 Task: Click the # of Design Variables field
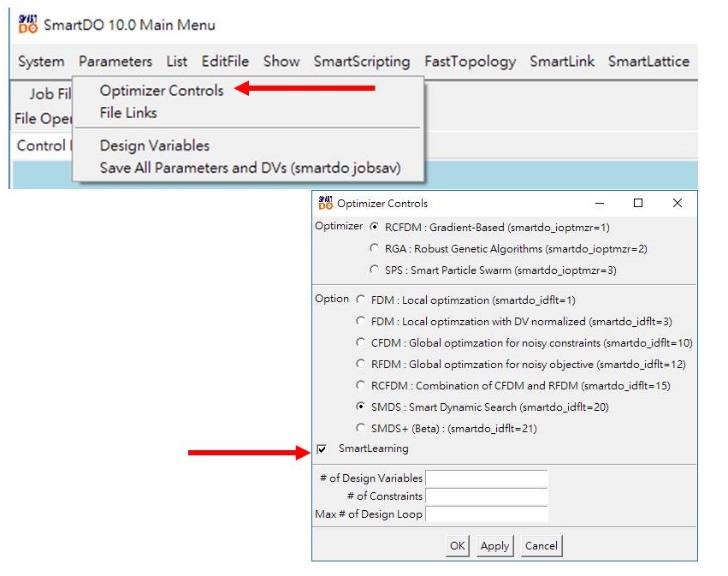(486, 478)
